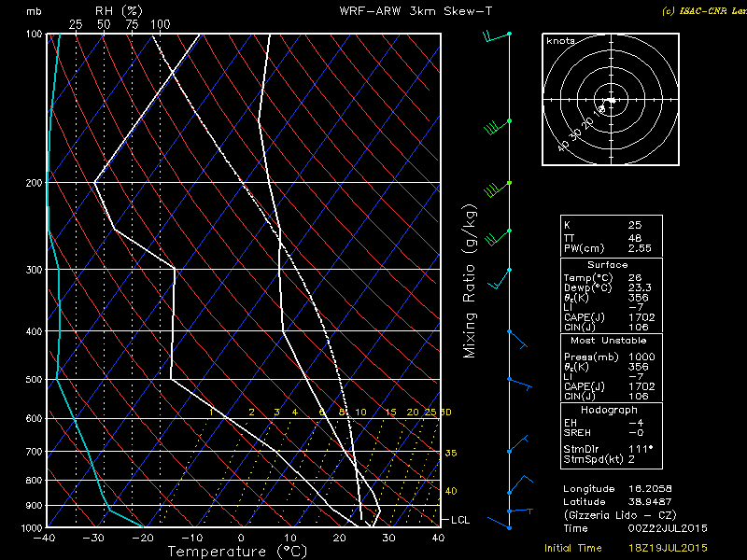This screenshot has height=560, width=747.
Task: Click the 'knots' label in hodograph
Action: point(560,41)
